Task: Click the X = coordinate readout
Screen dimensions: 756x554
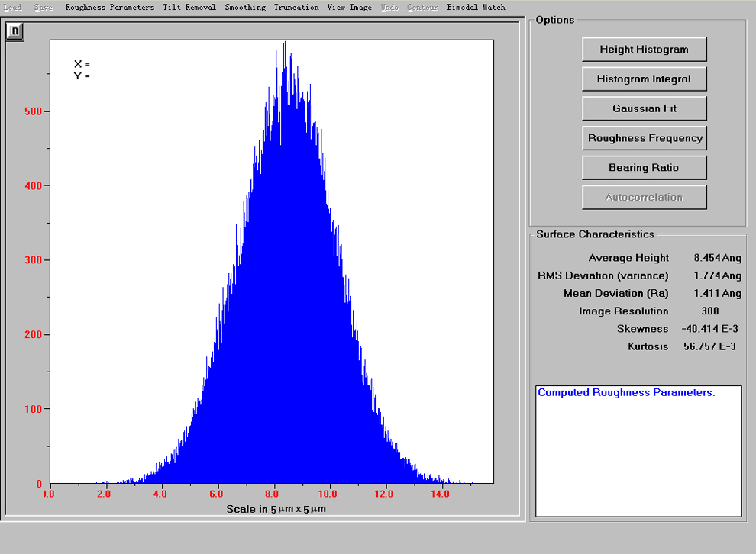Action: [82, 63]
